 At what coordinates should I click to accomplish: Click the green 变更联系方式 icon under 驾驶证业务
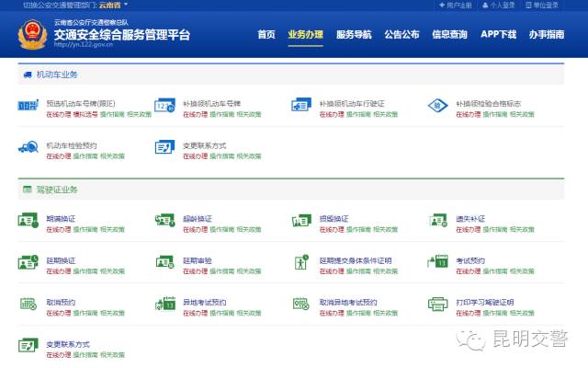pos(28,346)
